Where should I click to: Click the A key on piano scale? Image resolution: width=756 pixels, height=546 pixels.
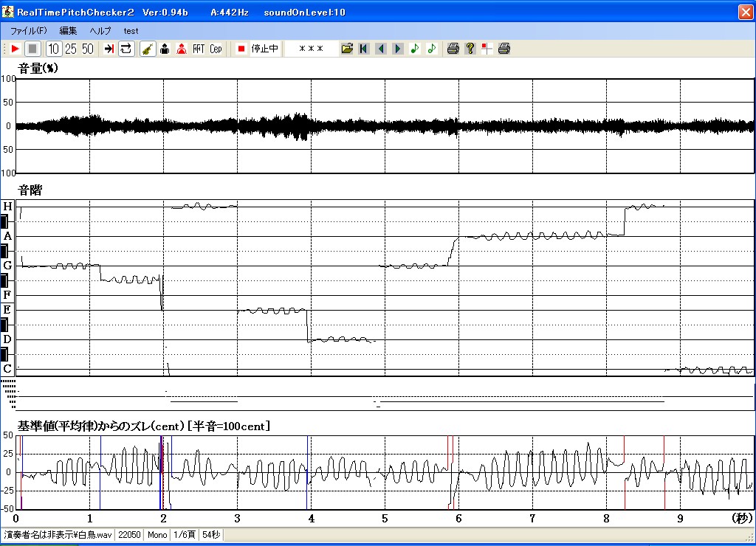[7, 236]
